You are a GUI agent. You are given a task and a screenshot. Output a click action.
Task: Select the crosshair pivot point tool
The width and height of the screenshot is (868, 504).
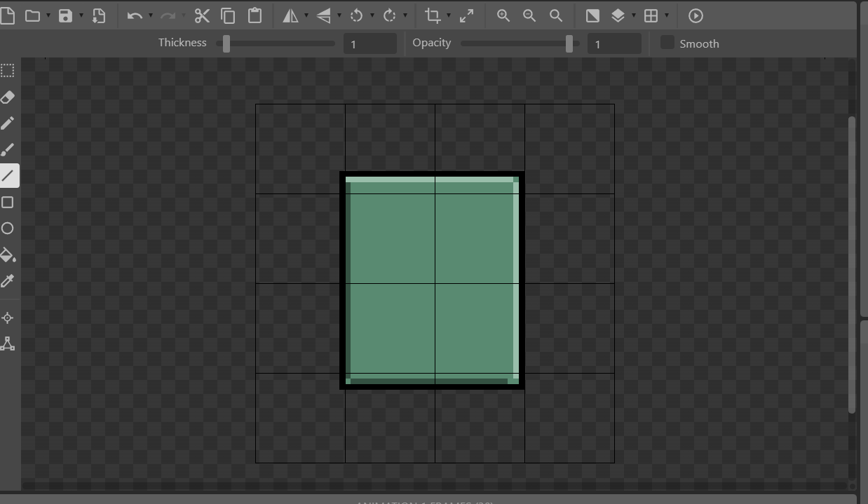point(8,318)
